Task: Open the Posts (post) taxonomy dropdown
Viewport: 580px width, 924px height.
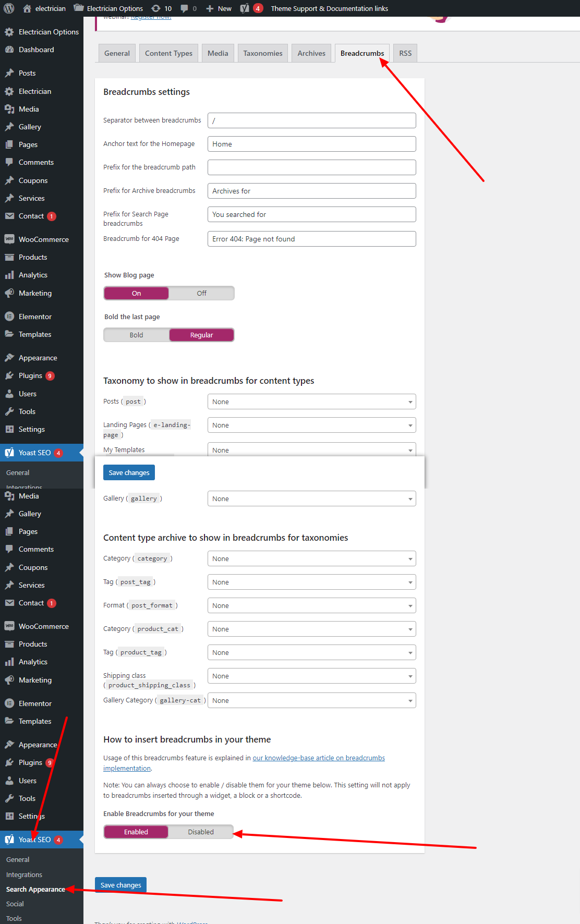Action: [x=312, y=402]
